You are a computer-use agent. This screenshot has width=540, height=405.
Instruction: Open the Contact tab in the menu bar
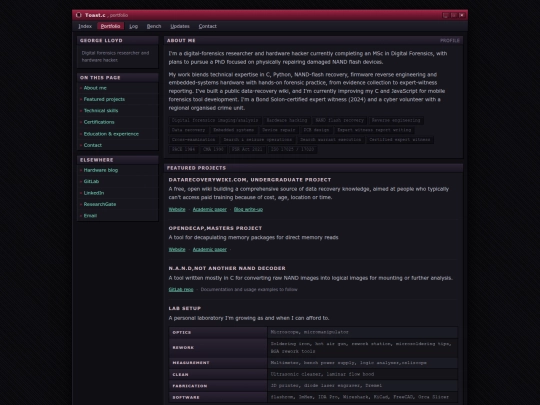207,26
